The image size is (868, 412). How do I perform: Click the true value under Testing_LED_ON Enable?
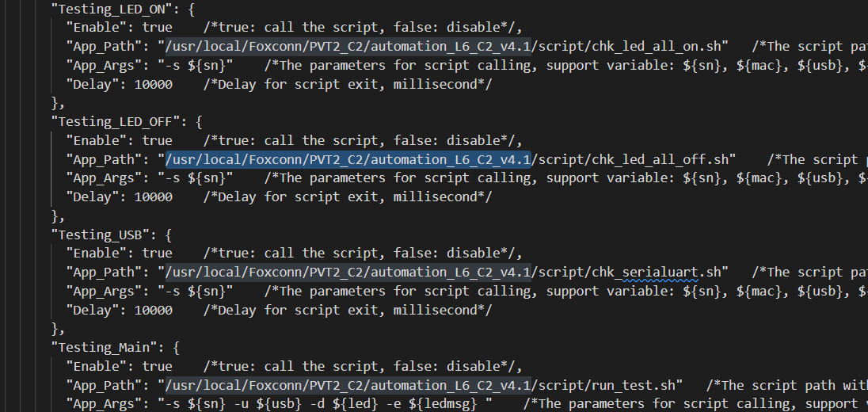tap(157, 27)
